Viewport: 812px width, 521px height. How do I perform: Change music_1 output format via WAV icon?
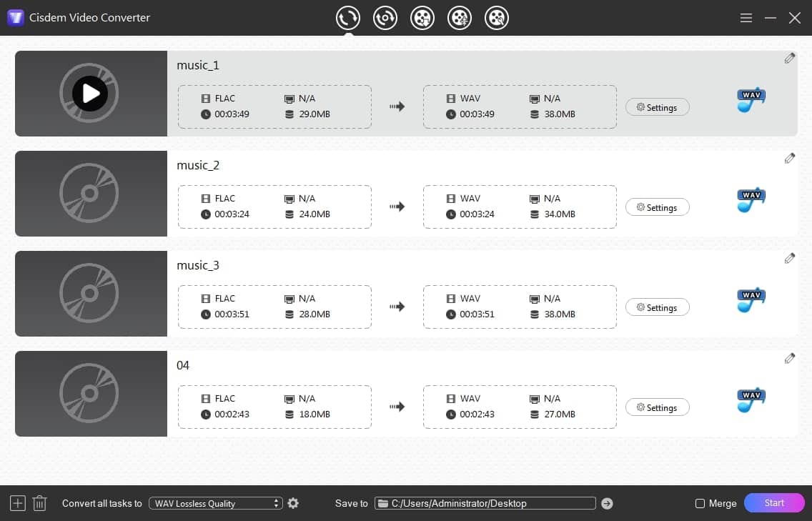(x=751, y=100)
